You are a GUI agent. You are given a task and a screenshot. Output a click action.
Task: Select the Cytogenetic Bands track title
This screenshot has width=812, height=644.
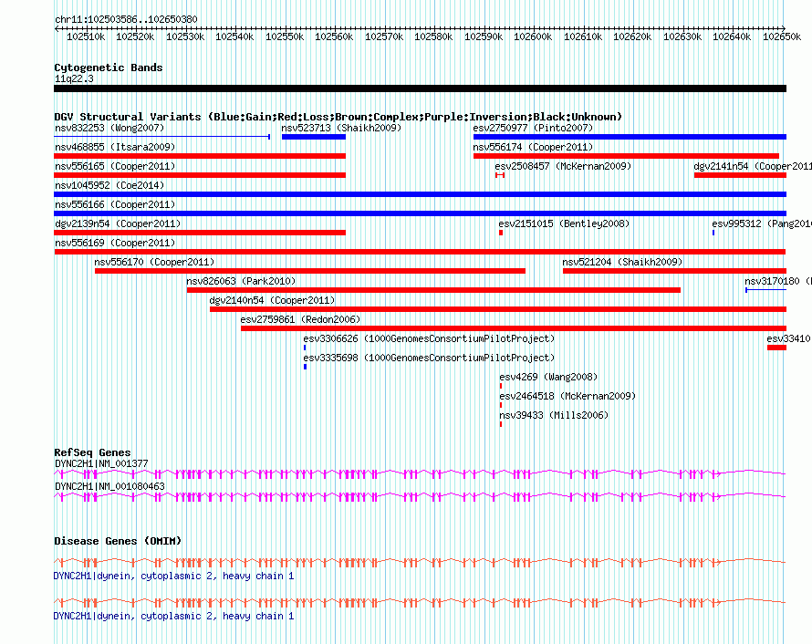[109, 68]
